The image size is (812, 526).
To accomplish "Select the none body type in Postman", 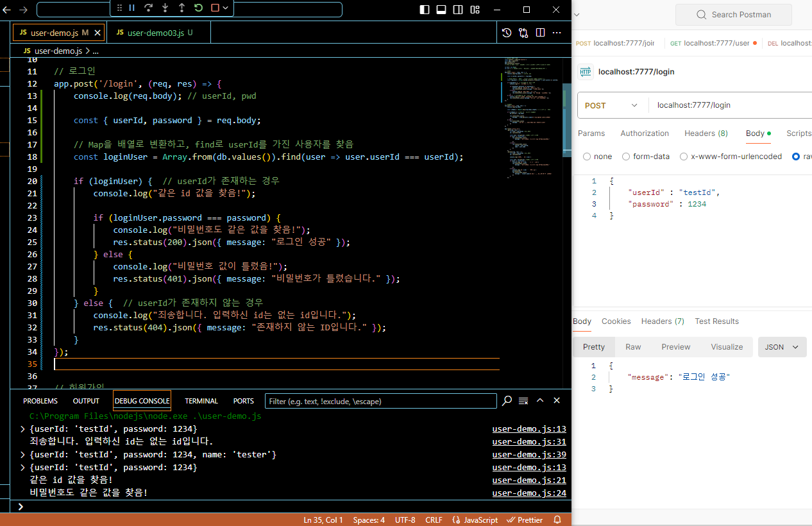I will [587, 157].
